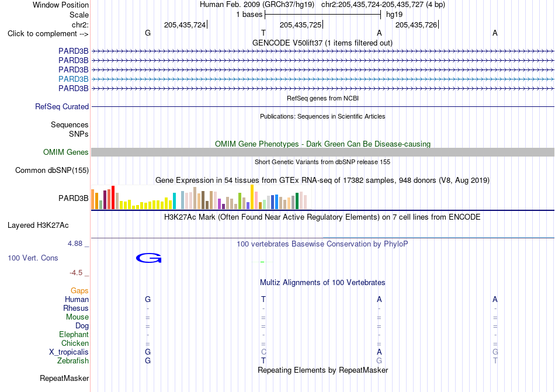
Task: Click the 4.88 PhyloP upper scale value
Action: [75, 244]
